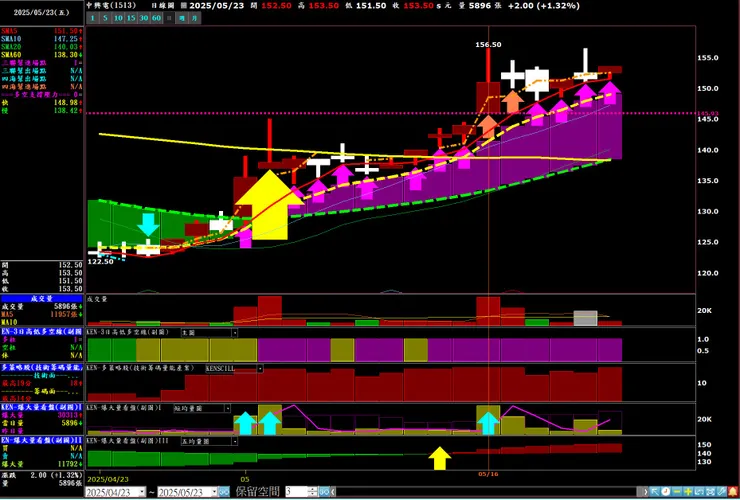Click GO button next to 保留空間 stepper
This screenshot has height=500, width=740.
point(324,492)
